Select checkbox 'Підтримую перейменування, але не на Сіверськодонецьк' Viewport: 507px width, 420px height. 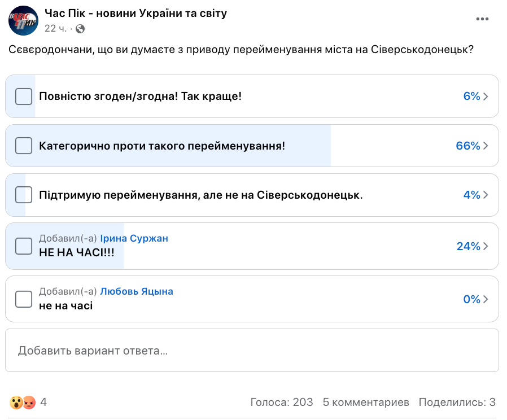[x=24, y=195]
